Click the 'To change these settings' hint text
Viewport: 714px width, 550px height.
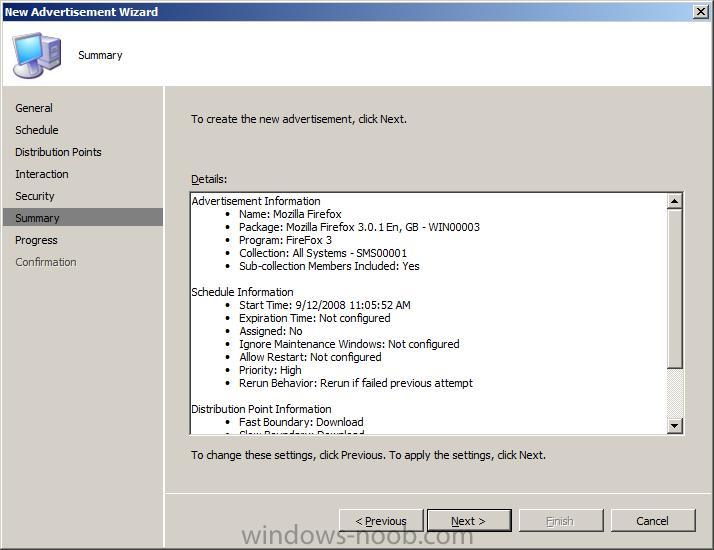click(x=368, y=455)
